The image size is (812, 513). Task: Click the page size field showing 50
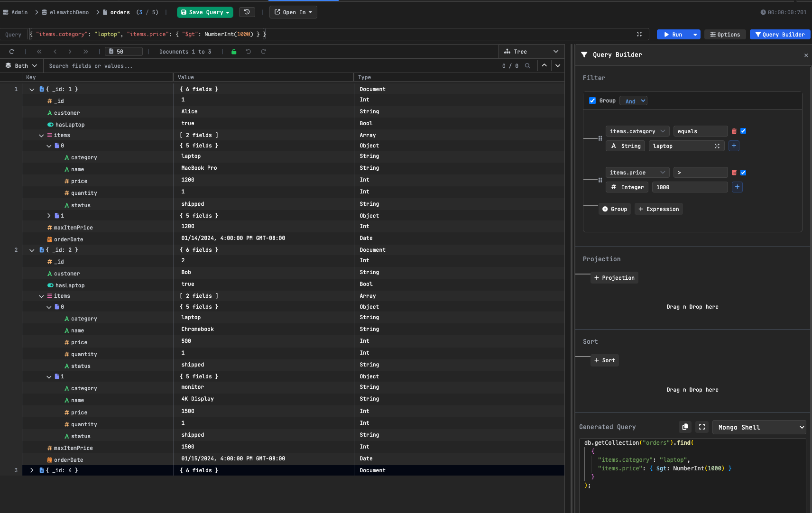coord(124,52)
